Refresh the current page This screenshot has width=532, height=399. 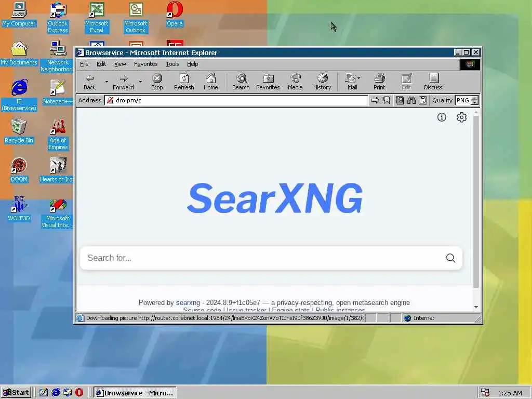pos(184,82)
